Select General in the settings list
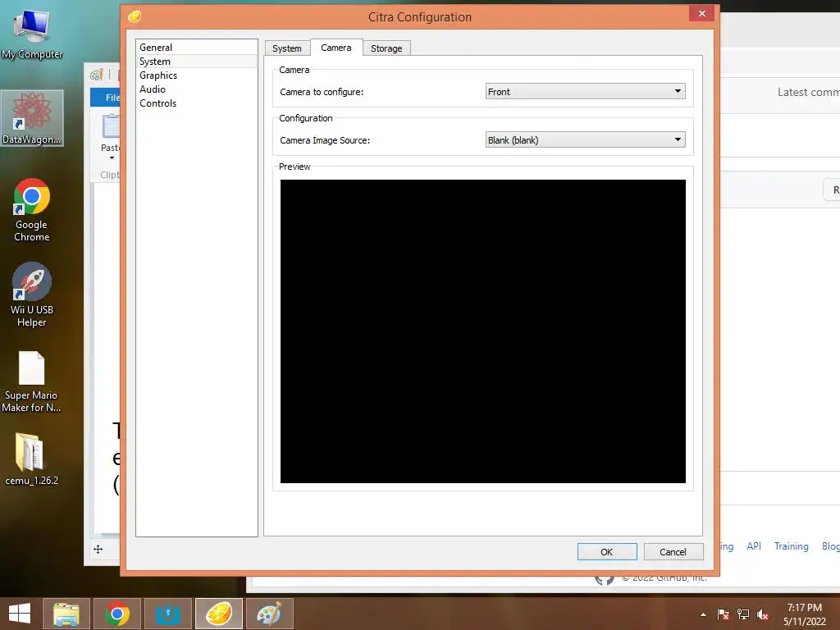Screen dimensions: 840x630 196,47
